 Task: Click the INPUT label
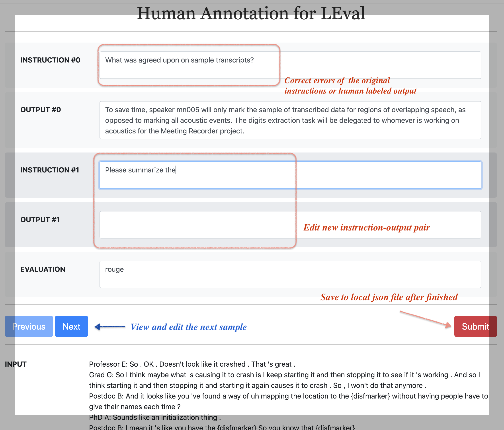[16, 364]
